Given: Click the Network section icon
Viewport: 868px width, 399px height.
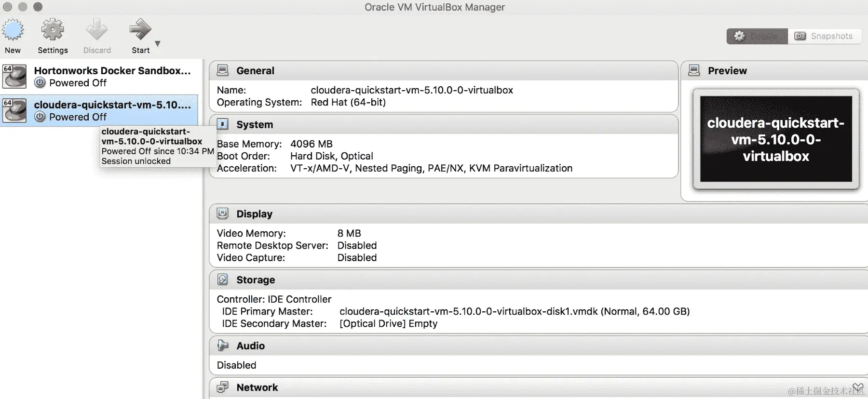Looking at the screenshot, I should pyautogui.click(x=222, y=387).
